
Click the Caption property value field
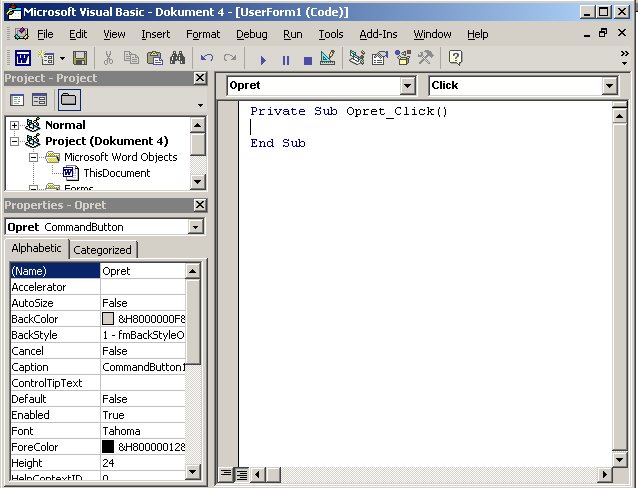(x=142, y=367)
